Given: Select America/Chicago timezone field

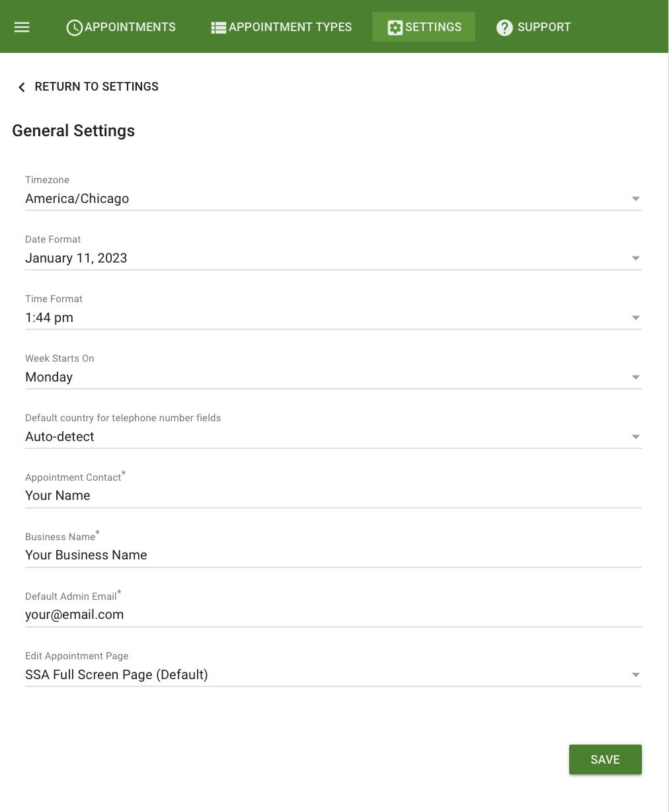Looking at the screenshot, I should (x=77, y=198).
